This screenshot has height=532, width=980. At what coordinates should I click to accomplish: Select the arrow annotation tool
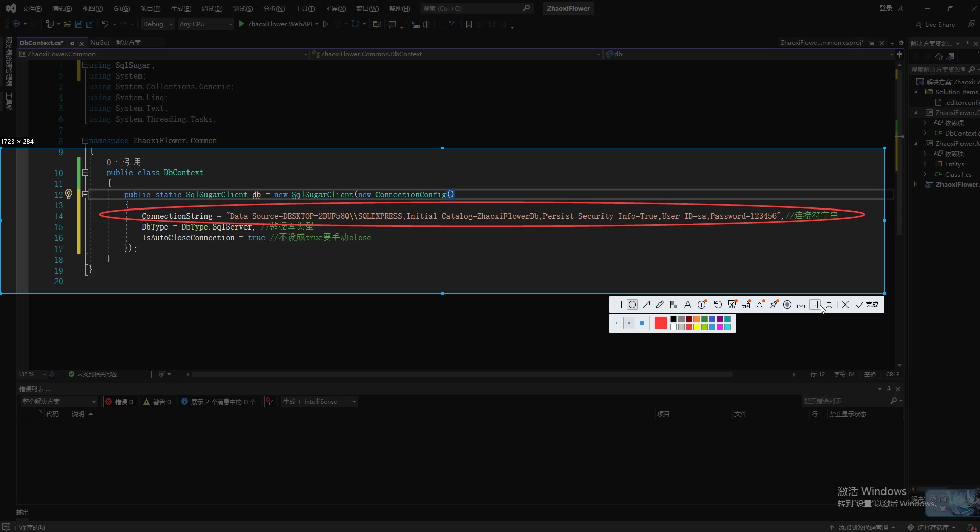[646, 305]
